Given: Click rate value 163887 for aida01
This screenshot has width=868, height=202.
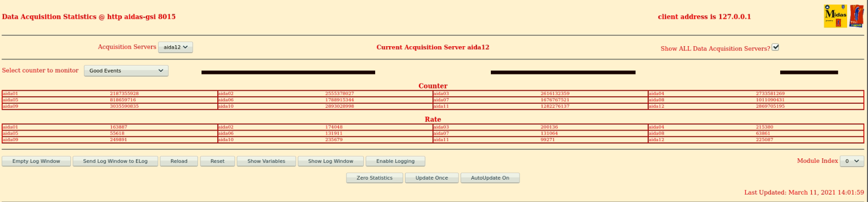Looking at the screenshot, I should [x=118, y=127].
